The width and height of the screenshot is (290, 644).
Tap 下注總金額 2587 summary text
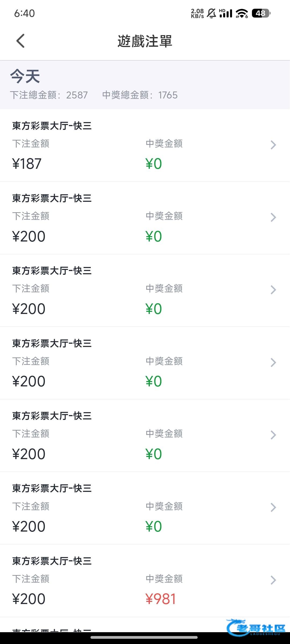pos(49,95)
